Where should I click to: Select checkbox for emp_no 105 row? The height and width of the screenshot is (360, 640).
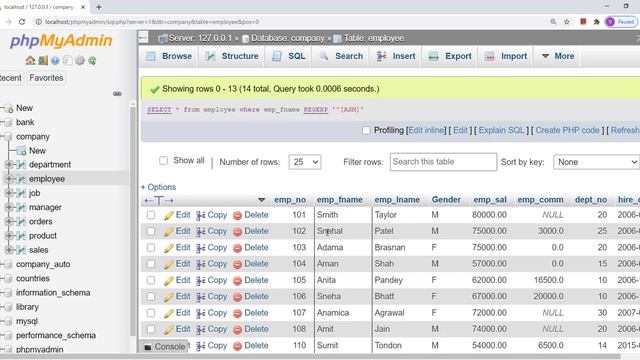[151, 280]
